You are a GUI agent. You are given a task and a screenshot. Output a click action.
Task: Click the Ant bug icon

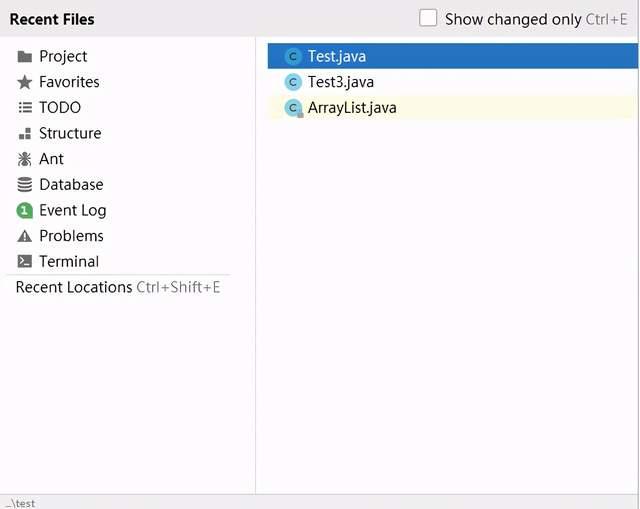pyautogui.click(x=24, y=159)
